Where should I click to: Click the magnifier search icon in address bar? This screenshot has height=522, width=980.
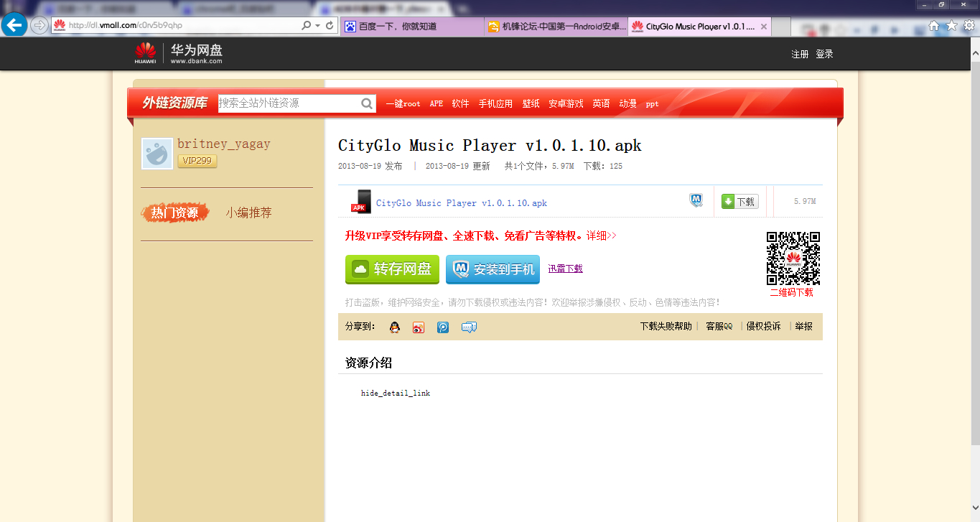pos(307,26)
